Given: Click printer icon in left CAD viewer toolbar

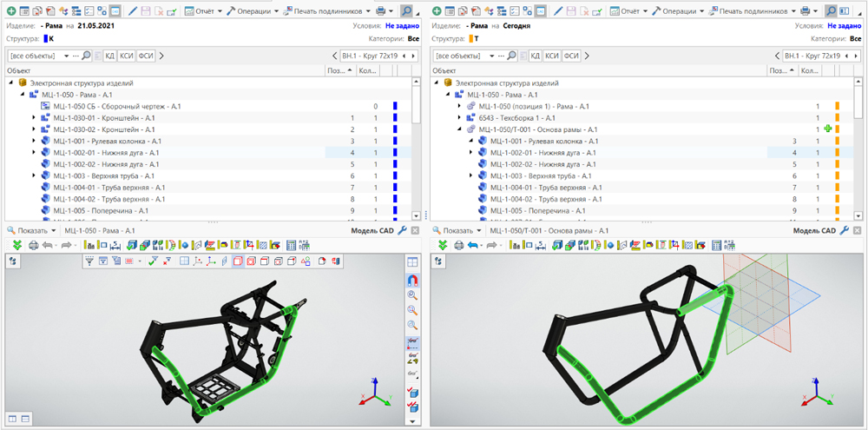Looking at the screenshot, I should pos(33,245).
